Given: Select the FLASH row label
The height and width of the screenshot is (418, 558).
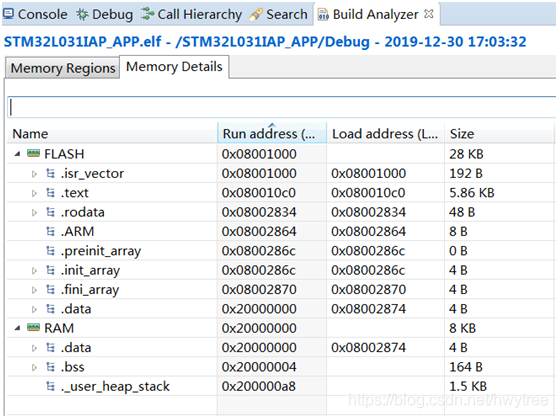Looking at the screenshot, I should coord(64,154).
